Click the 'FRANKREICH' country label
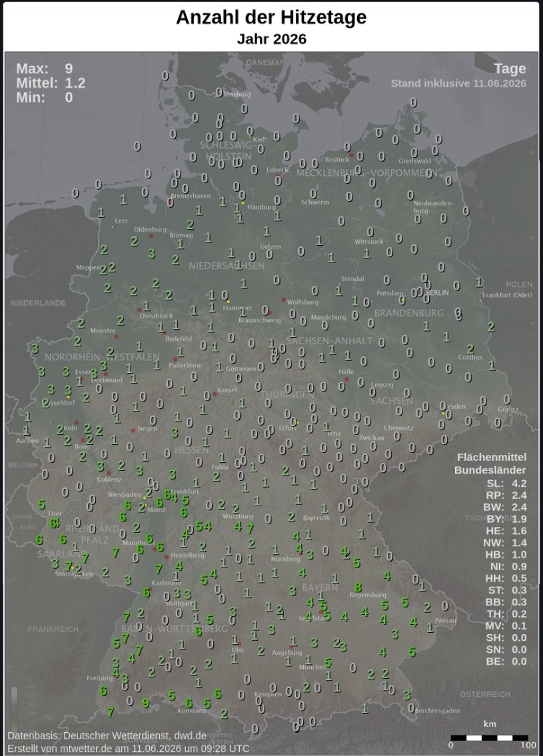This screenshot has height=756, width=543. pos(53,629)
